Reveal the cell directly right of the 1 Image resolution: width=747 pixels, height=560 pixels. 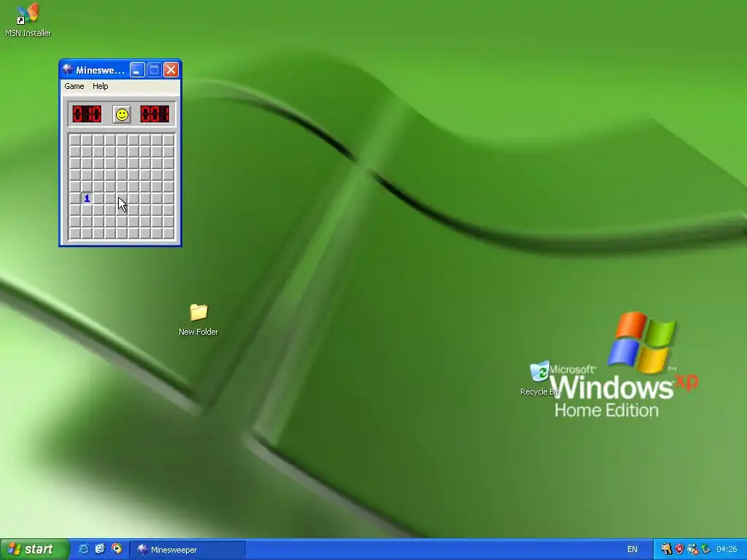[x=98, y=198]
